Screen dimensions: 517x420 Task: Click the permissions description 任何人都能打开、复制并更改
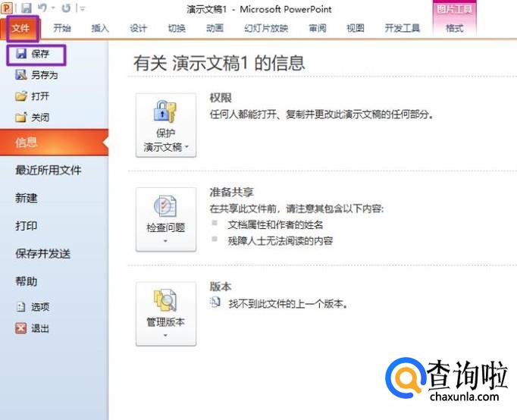pyautogui.click(x=321, y=114)
